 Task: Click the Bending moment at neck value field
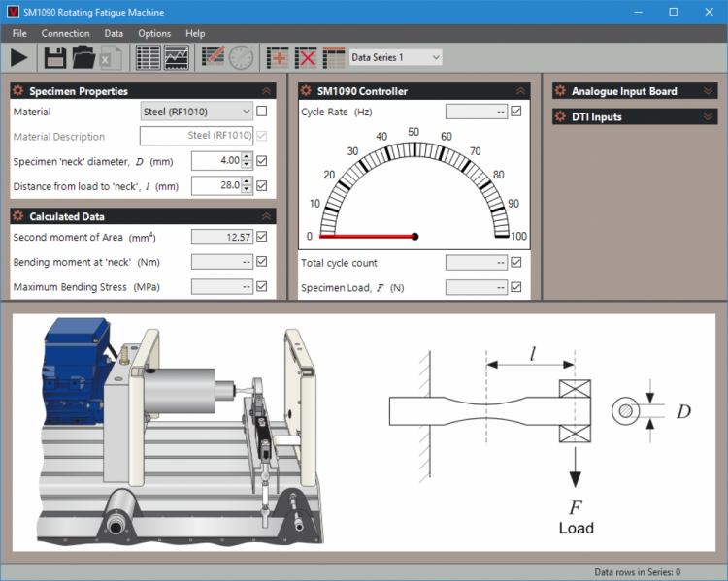click(x=222, y=262)
